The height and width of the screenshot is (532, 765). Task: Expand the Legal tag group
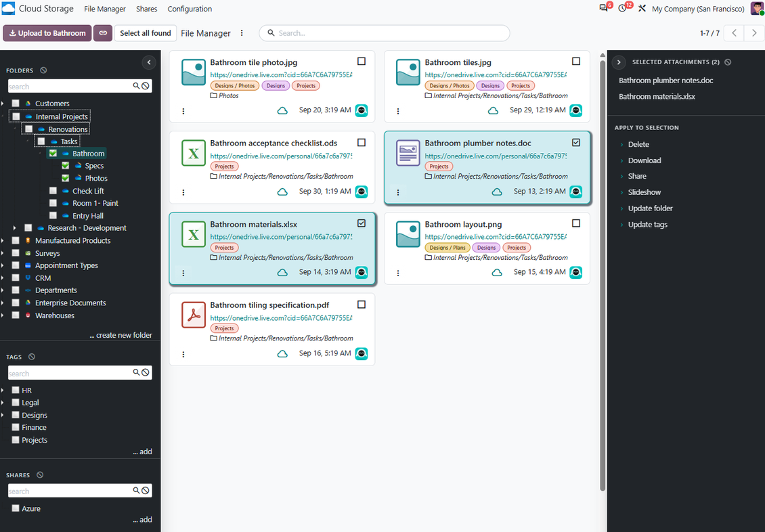[3, 402]
